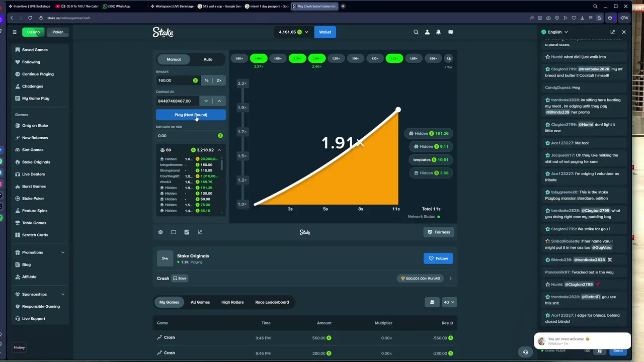Increase Cashout At with the up arrow
Image resolution: width=644 pixels, height=362 pixels.
point(219,101)
